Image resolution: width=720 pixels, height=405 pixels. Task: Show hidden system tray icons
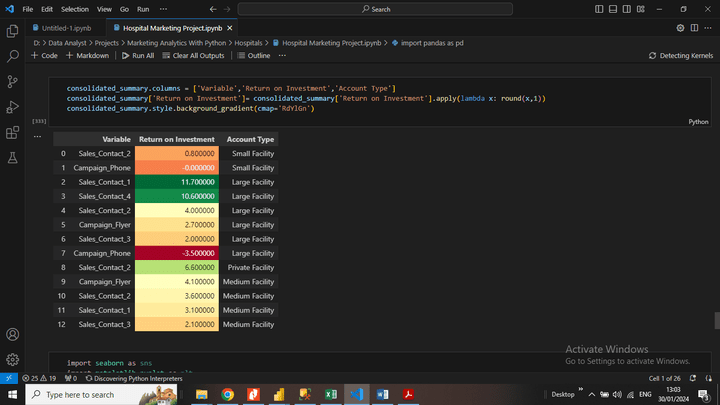click(591, 394)
